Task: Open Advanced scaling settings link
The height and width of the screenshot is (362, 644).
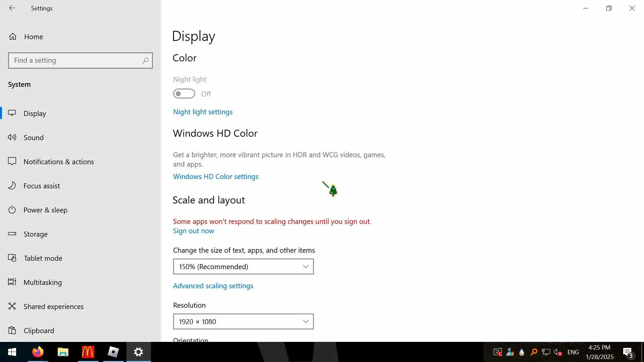Action: [213, 286]
